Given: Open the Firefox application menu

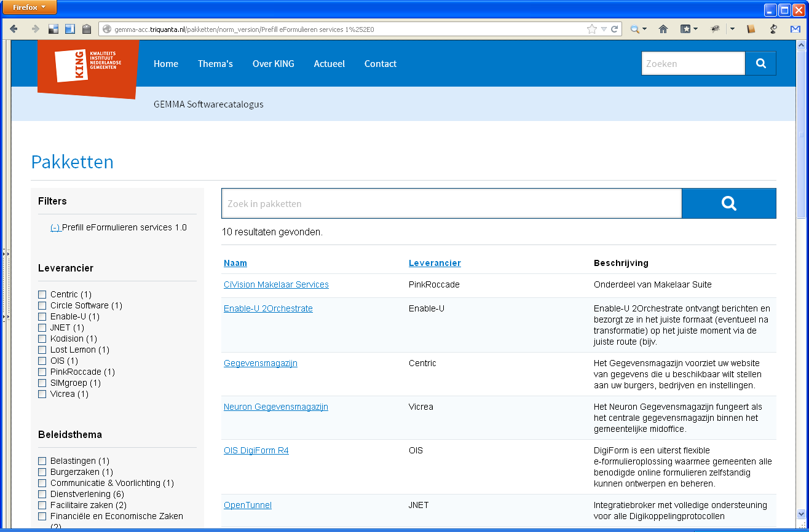Looking at the screenshot, I should pyautogui.click(x=29, y=7).
